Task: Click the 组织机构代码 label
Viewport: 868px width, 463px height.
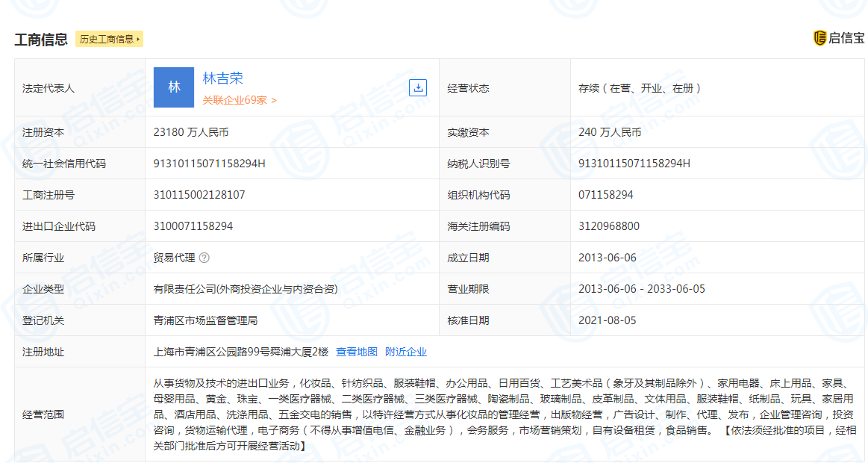Action: click(x=479, y=196)
